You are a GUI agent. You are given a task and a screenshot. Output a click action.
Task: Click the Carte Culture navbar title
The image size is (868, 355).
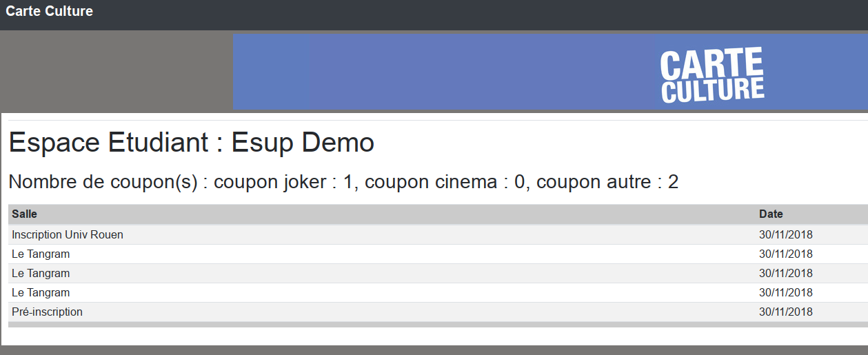pyautogui.click(x=49, y=11)
